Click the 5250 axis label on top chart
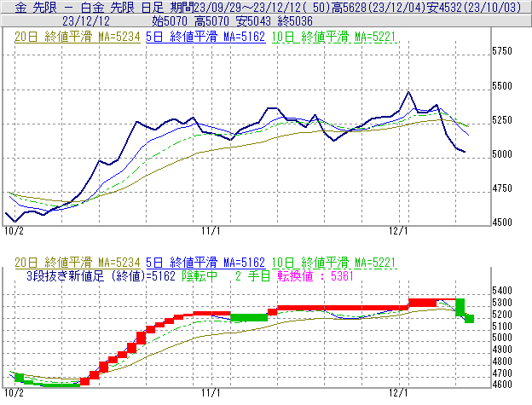This screenshot has width=532, height=405. 502,120
